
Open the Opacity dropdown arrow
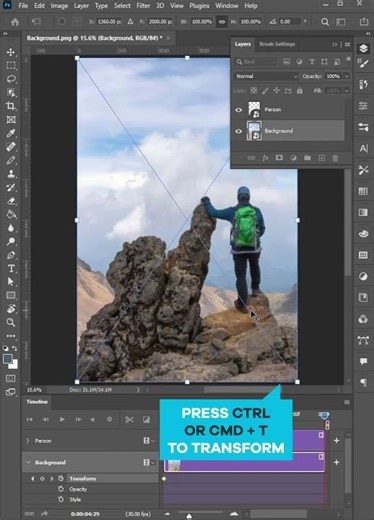(347, 76)
